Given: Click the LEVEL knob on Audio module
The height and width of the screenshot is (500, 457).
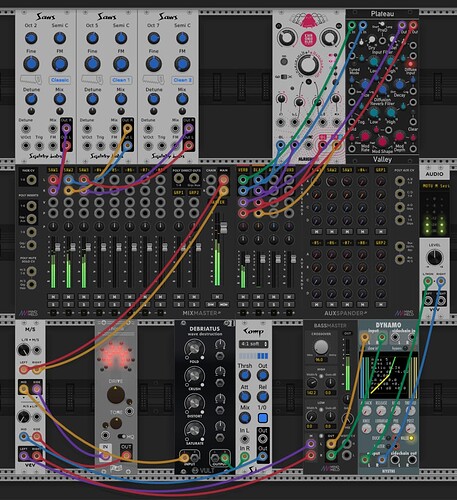Looking at the screenshot, I should tap(435, 257).
